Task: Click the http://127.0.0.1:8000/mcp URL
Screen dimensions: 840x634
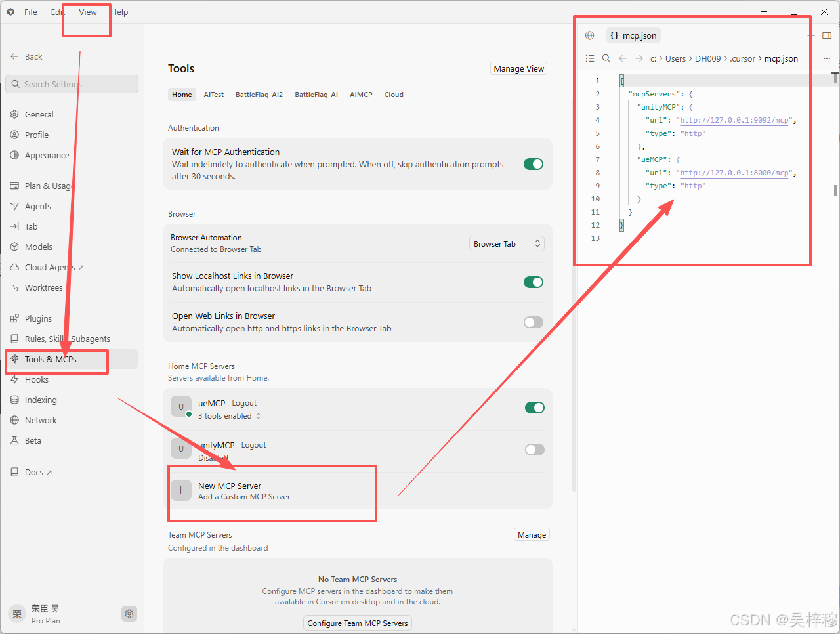Action: (734, 173)
